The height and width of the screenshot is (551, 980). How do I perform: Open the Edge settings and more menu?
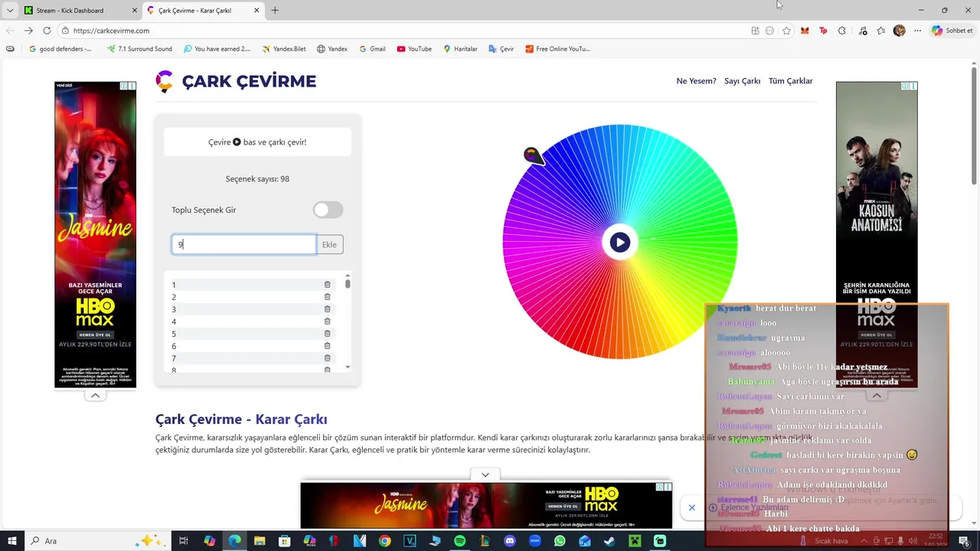pyautogui.click(x=917, y=31)
